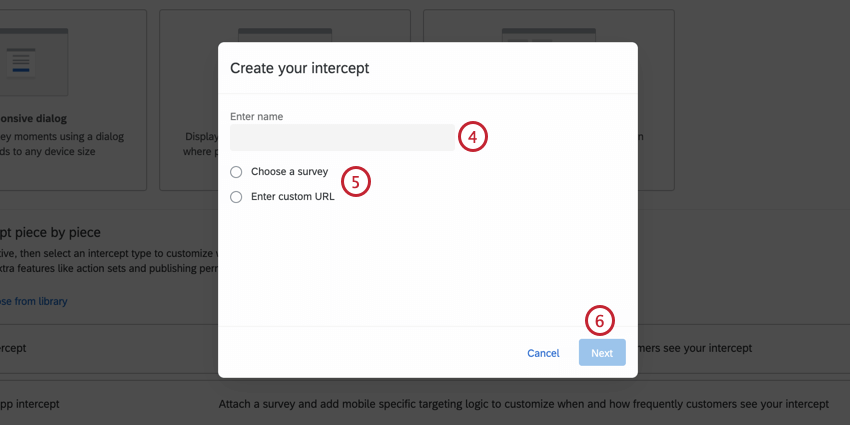This screenshot has height=425, width=850.
Task: Click the Enter custom URL label text
Action: [x=293, y=197]
